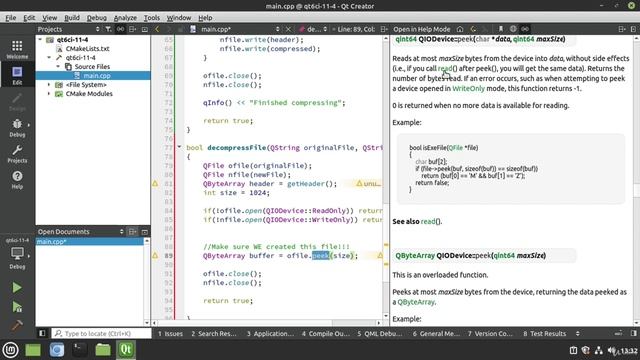The image size is (640, 360).
Task: Show the Test Results pane
Action: pyautogui.click(x=545, y=333)
